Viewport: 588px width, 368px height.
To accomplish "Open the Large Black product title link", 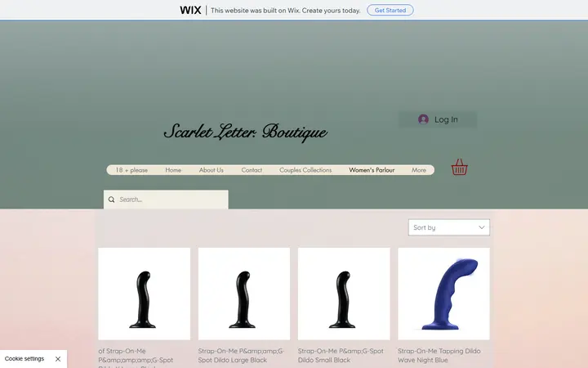I will [241, 355].
